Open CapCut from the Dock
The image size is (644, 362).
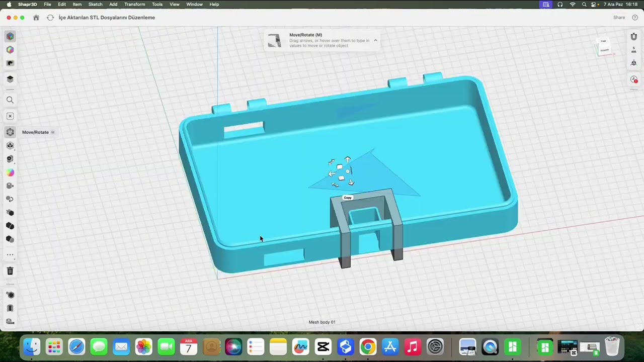click(x=323, y=347)
